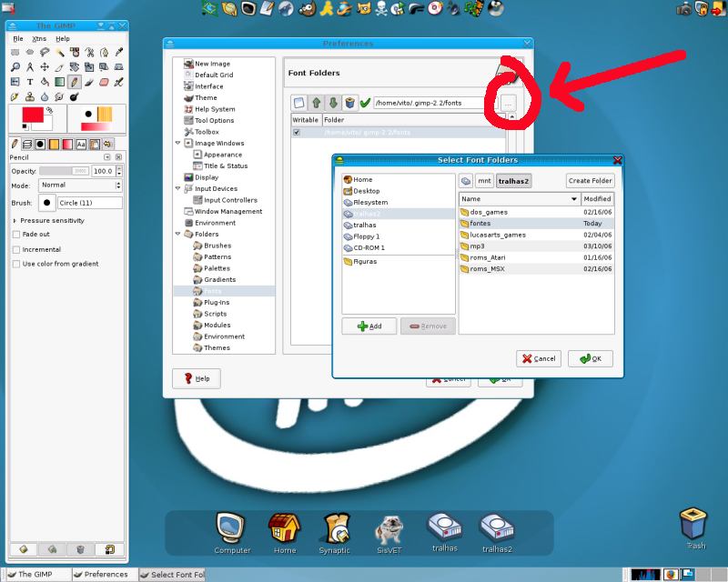This screenshot has height=582, width=728.
Task: Select the Bucket Fill tool
Action: (x=45, y=82)
